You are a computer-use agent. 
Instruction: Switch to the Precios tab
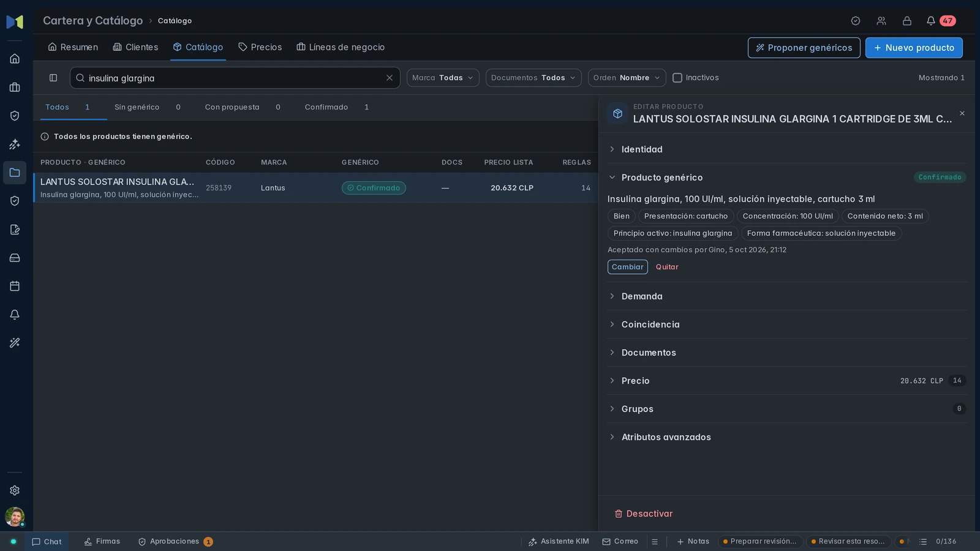click(260, 47)
